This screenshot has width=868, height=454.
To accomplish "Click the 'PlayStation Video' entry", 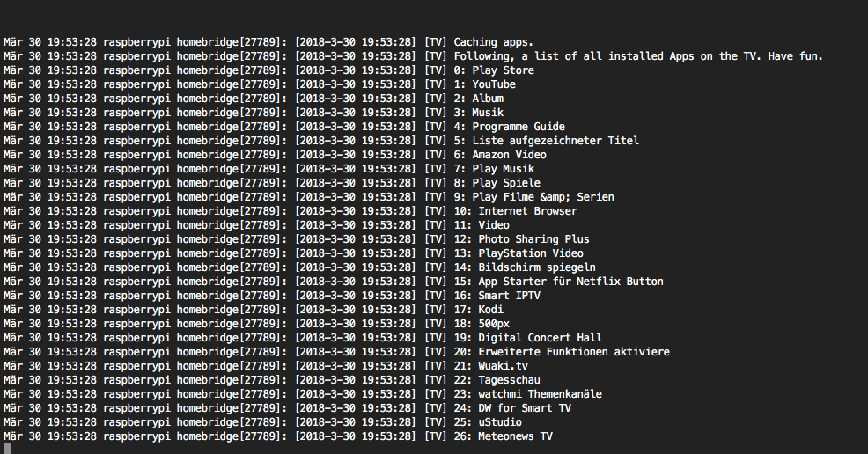I will pyautogui.click(x=531, y=253).
